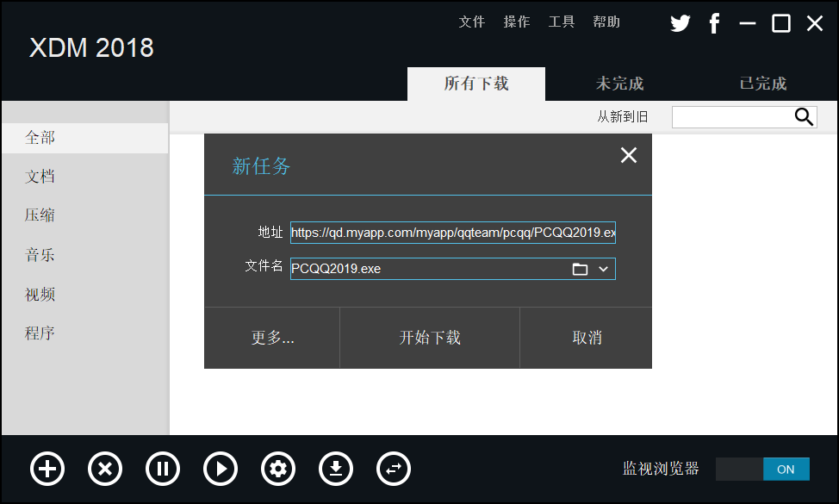This screenshot has width=839, height=504.
Task: Open the Facebook f icon link
Action: 714,23
